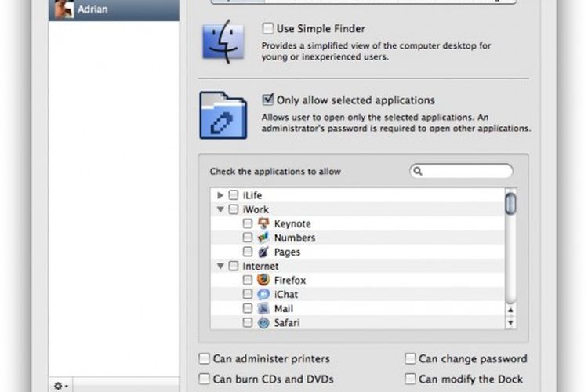Viewport: 588px width, 392px height.
Task: Click the Finder face icon
Action: [223, 42]
